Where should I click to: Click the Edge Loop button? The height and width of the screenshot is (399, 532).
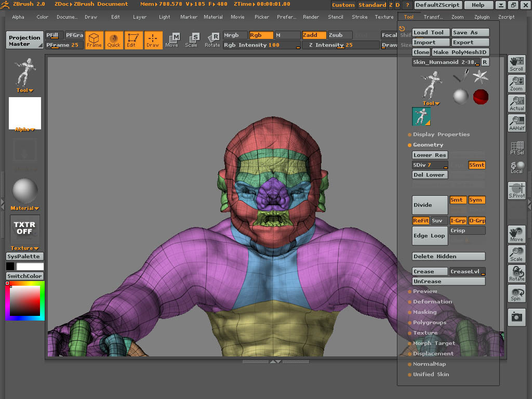[x=430, y=236]
